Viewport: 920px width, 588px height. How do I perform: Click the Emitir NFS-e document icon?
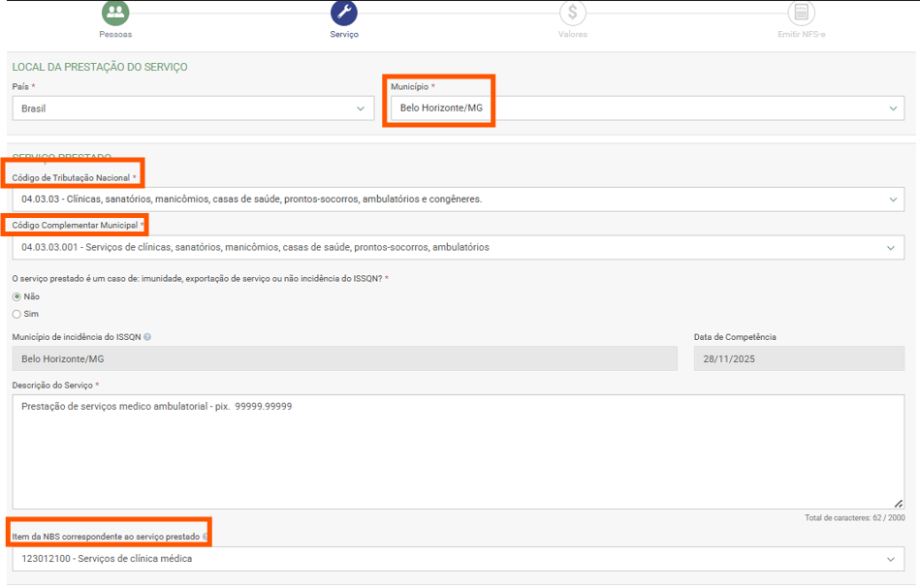(x=801, y=13)
